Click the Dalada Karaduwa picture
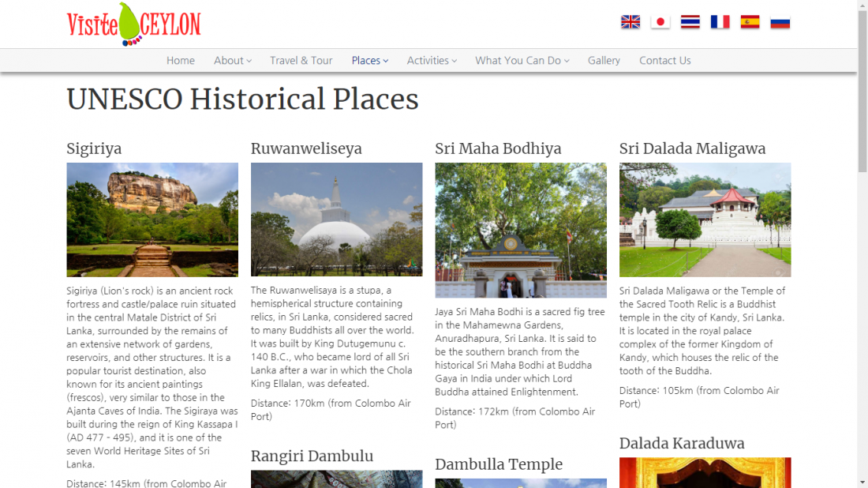Image resolution: width=868 pixels, height=488 pixels. click(x=705, y=472)
